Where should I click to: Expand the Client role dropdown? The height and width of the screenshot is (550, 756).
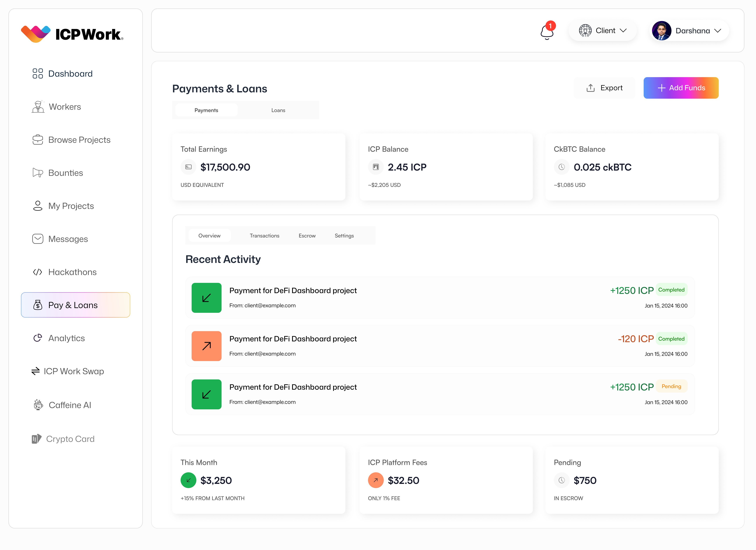[x=603, y=30]
